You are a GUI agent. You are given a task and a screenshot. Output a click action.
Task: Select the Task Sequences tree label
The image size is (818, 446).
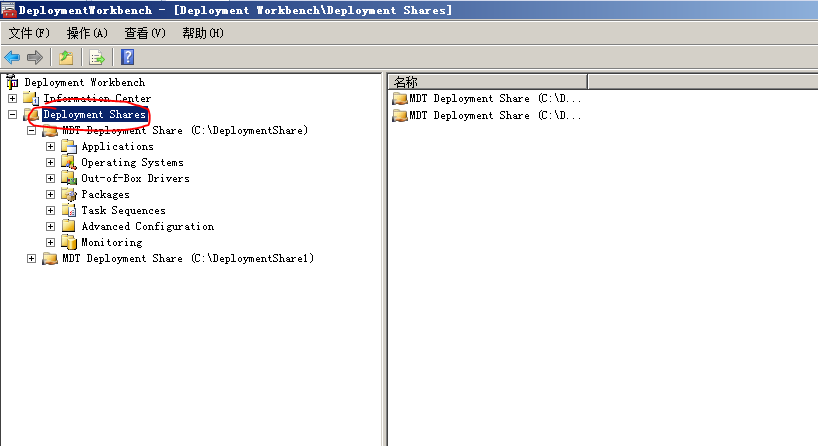coord(124,211)
